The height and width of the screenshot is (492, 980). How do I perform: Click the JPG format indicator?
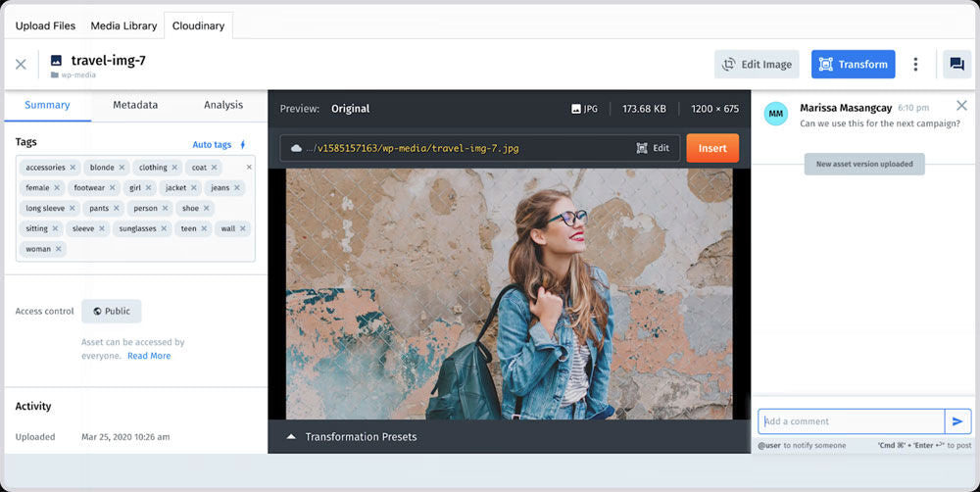(584, 109)
